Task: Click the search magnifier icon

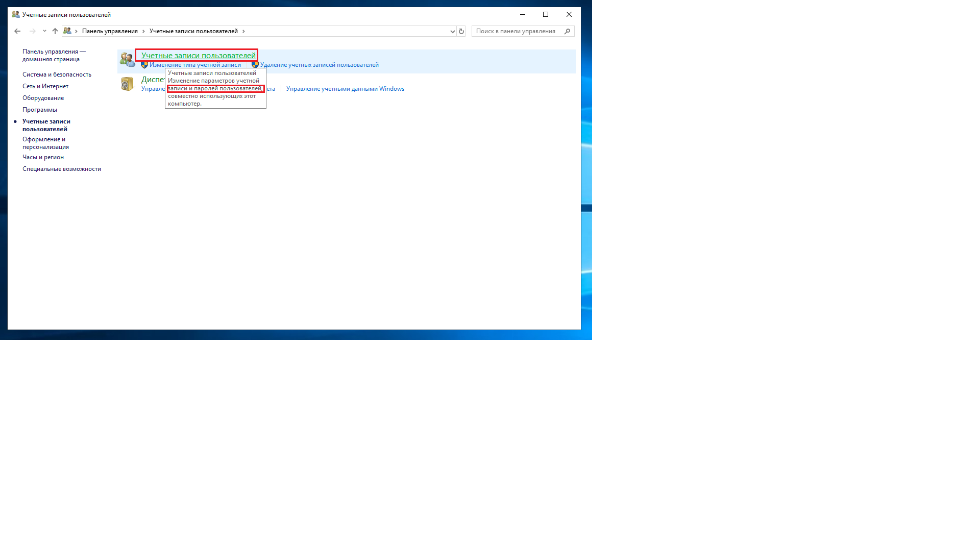Action: click(x=567, y=31)
